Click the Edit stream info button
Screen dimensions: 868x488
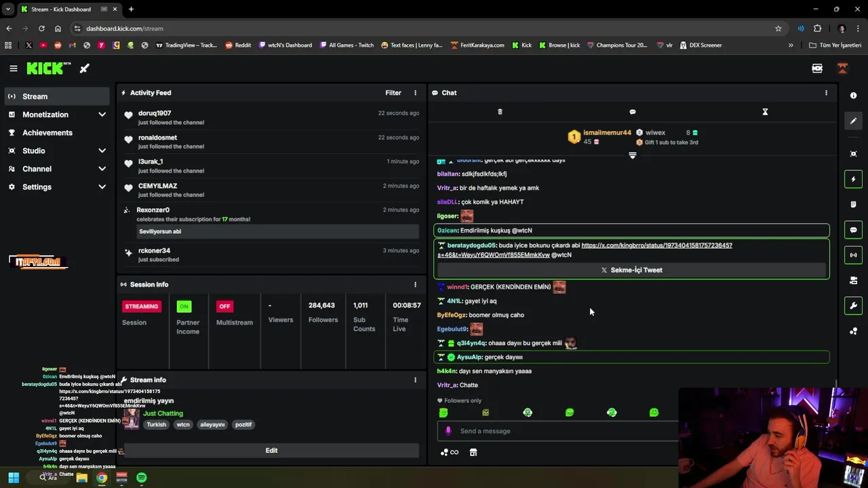[x=271, y=451]
